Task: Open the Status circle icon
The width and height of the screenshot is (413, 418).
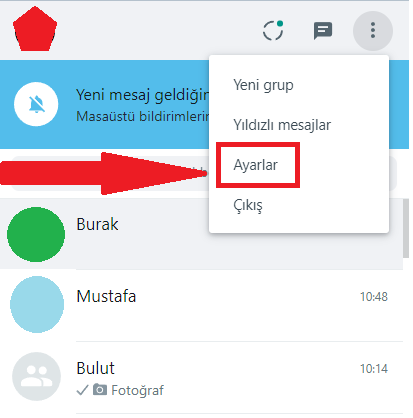Action: click(x=273, y=31)
